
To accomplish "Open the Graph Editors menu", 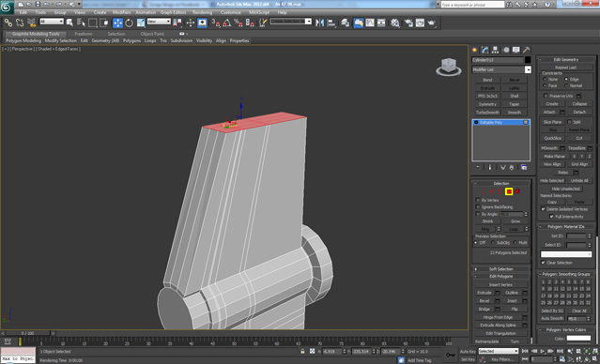I will 173,12.
